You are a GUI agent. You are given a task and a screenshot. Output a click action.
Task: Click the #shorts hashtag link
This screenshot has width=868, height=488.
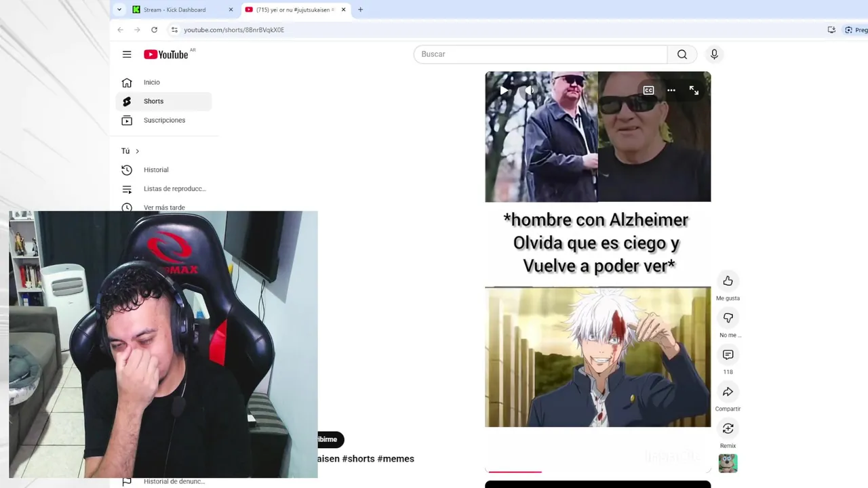358,459
